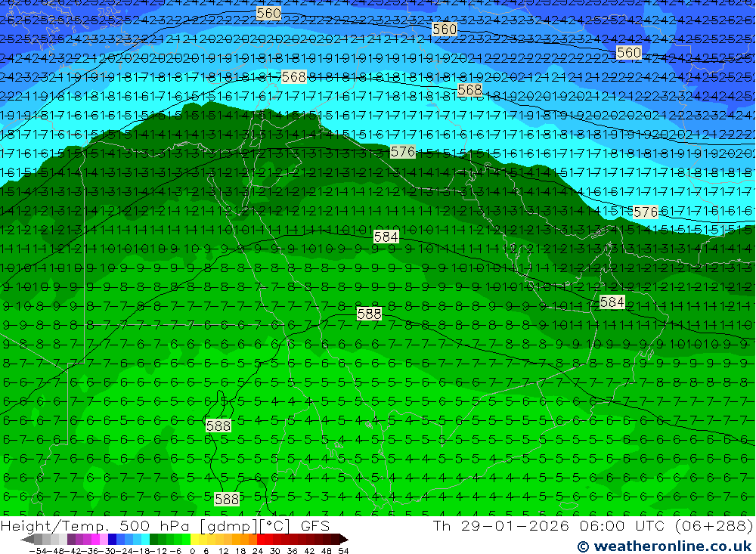756x554 pixels.
Task: Click the '-36' legend tick label
Action: coord(91,551)
